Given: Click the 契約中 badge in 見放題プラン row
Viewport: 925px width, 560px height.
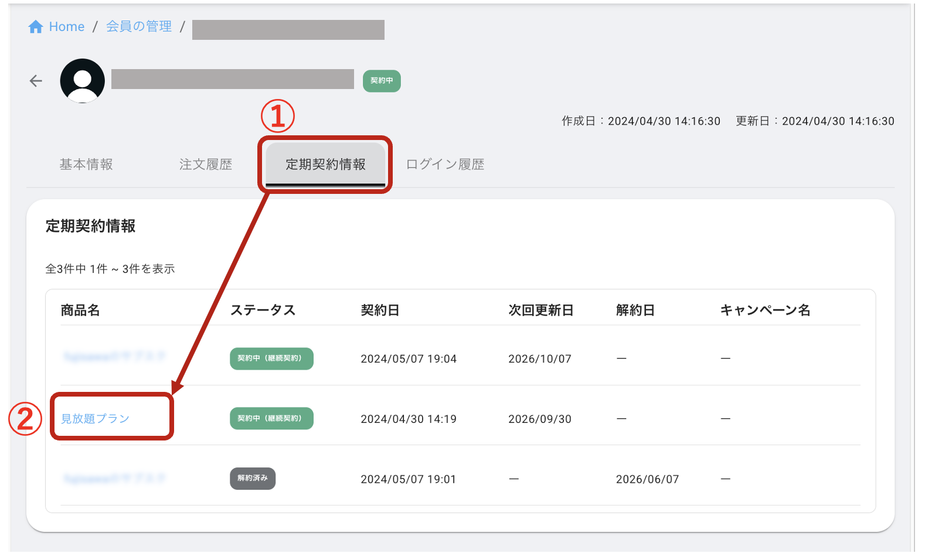Looking at the screenshot, I should click(x=271, y=418).
